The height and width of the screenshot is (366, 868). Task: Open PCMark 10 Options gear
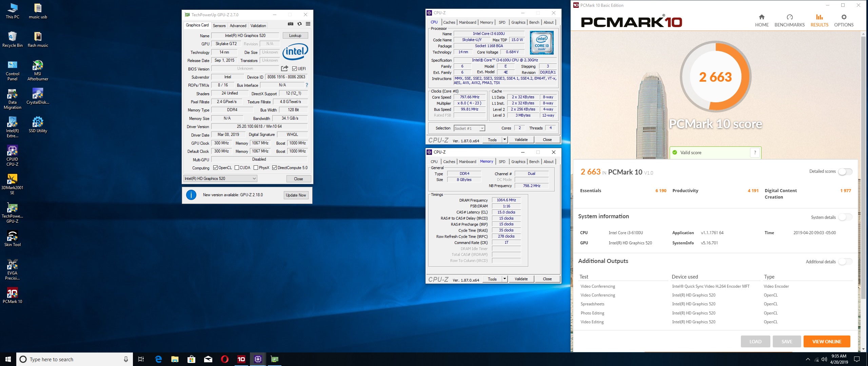[x=844, y=20]
